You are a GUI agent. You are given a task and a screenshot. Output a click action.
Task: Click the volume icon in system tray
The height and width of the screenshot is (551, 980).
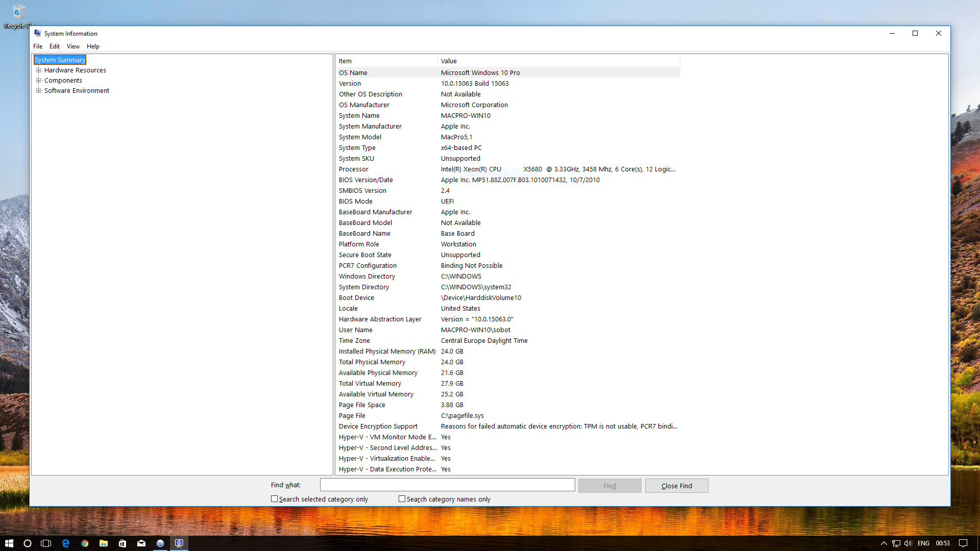[x=908, y=543]
